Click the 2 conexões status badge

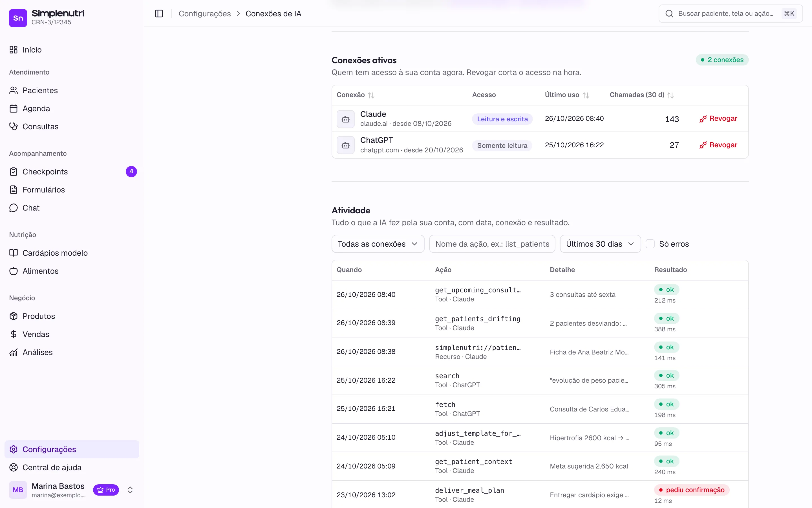[722, 60]
